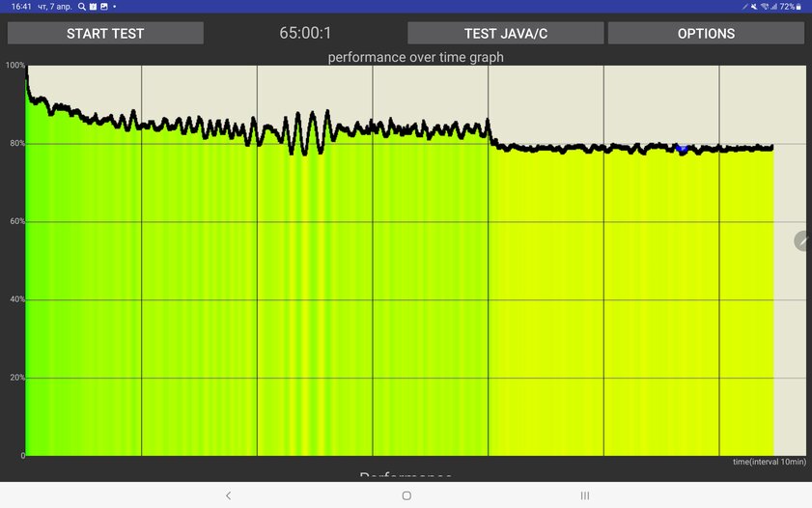812x508 pixels.
Task: Tap the 20% y-axis label
Action: pyautogui.click(x=17, y=378)
